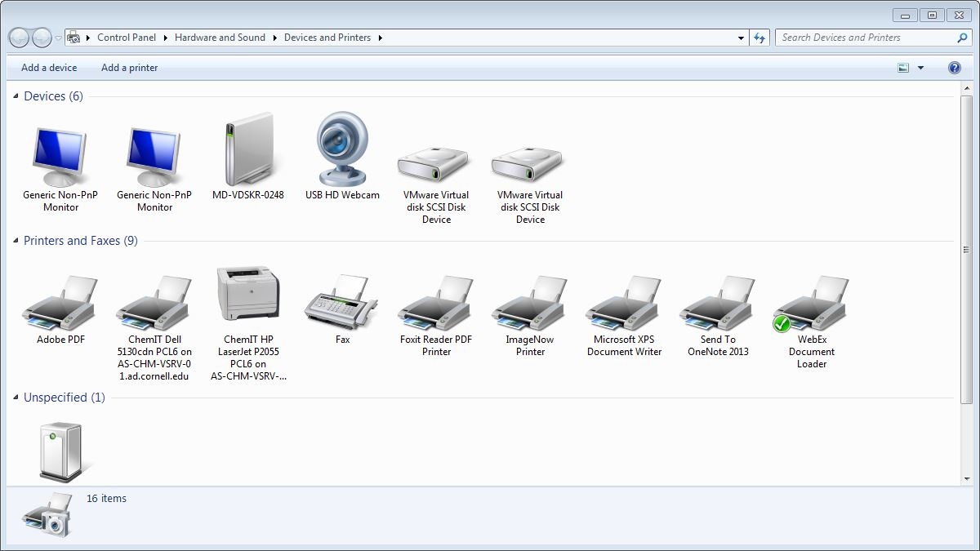This screenshot has height=551, width=980.
Task: Go to Control Panel breadcrumb
Action: pos(127,38)
